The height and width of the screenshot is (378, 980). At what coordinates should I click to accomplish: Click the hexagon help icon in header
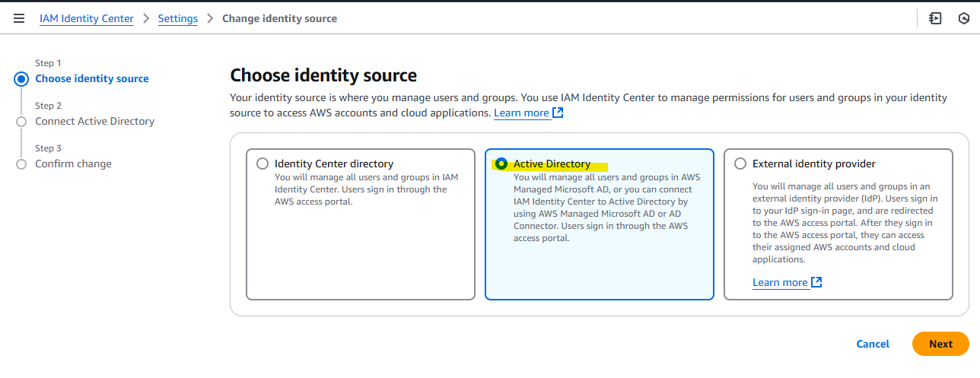pyautogui.click(x=963, y=18)
